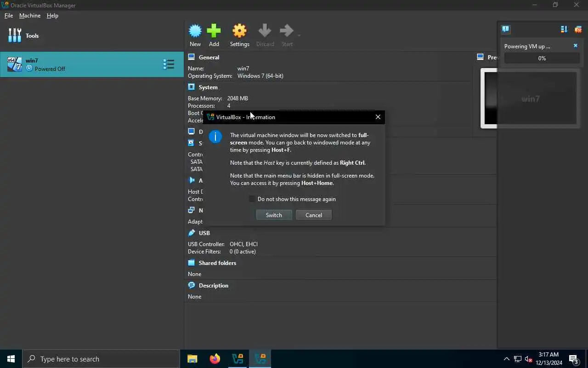The width and height of the screenshot is (588, 368).
Task: Open the Windows Start menu
Action: [11, 359]
